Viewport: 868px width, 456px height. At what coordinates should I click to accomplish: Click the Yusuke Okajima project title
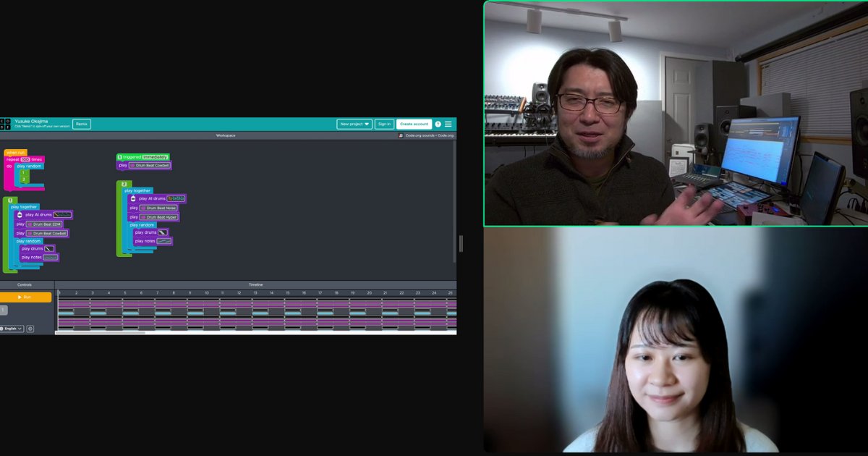pyautogui.click(x=31, y=121)
